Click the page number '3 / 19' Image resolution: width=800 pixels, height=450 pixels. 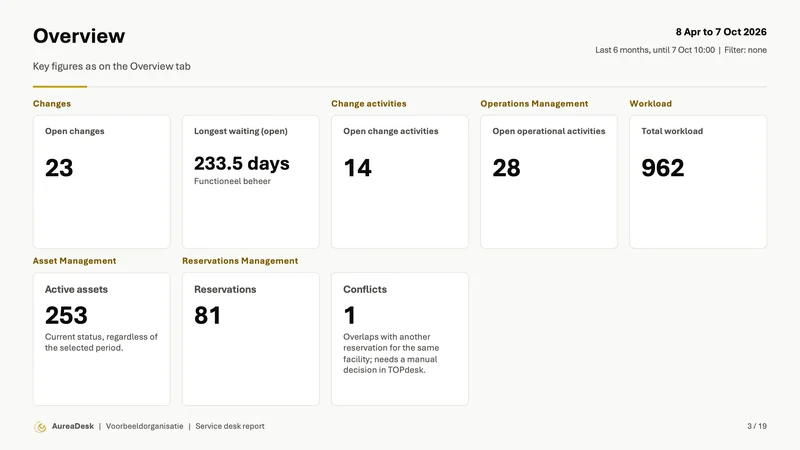point(757,426)
